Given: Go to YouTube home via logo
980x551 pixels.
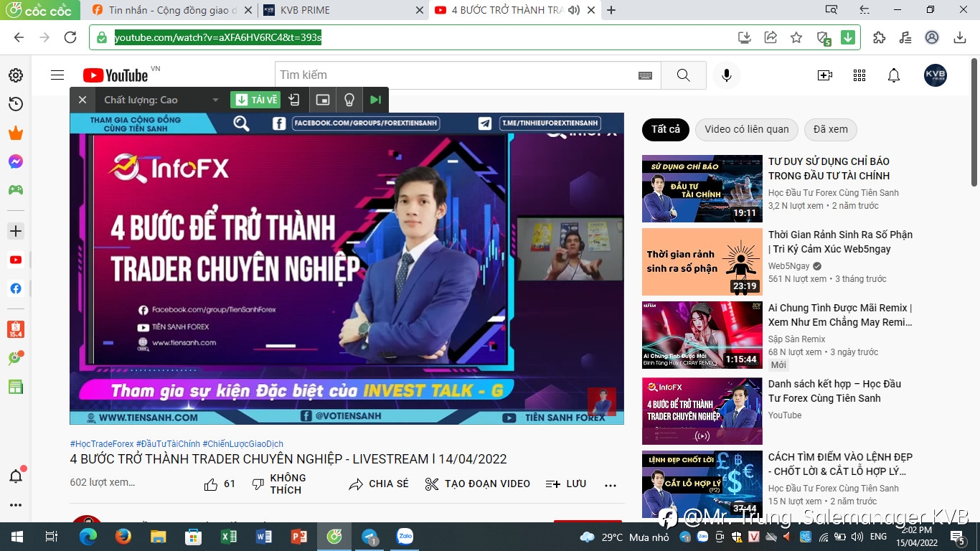Looking at the screenshot, I should click(x=116, y=75).
